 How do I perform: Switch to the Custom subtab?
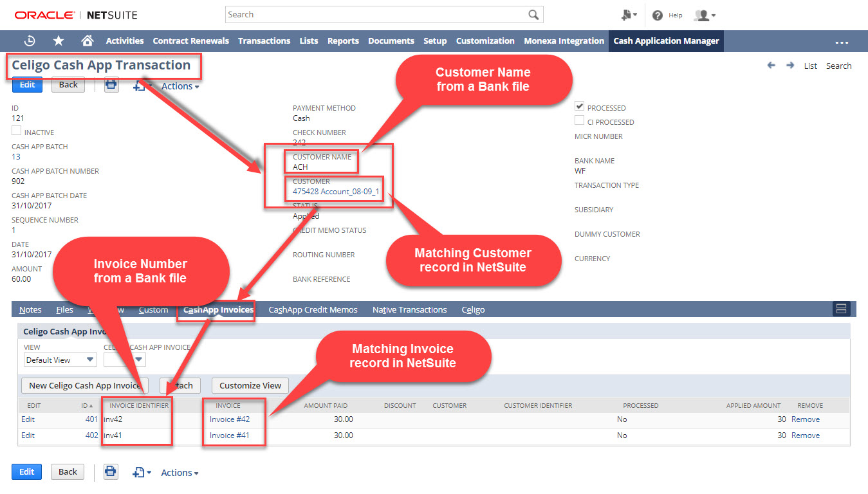[153, 309]
